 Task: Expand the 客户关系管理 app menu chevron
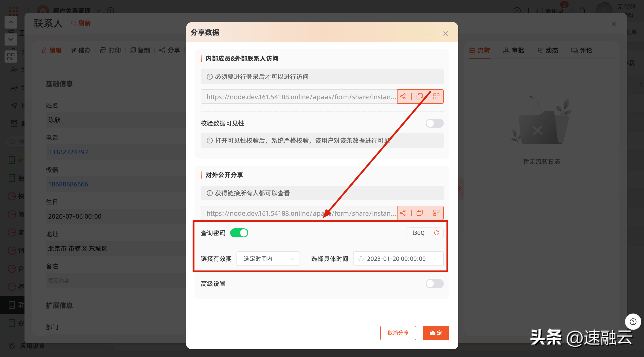98,11
